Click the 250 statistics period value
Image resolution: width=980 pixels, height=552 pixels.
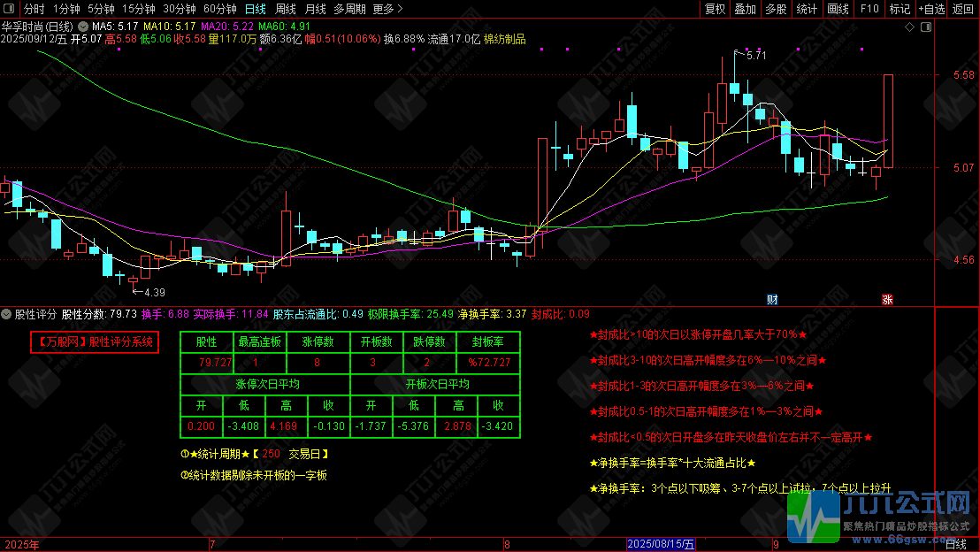point(271,454)
